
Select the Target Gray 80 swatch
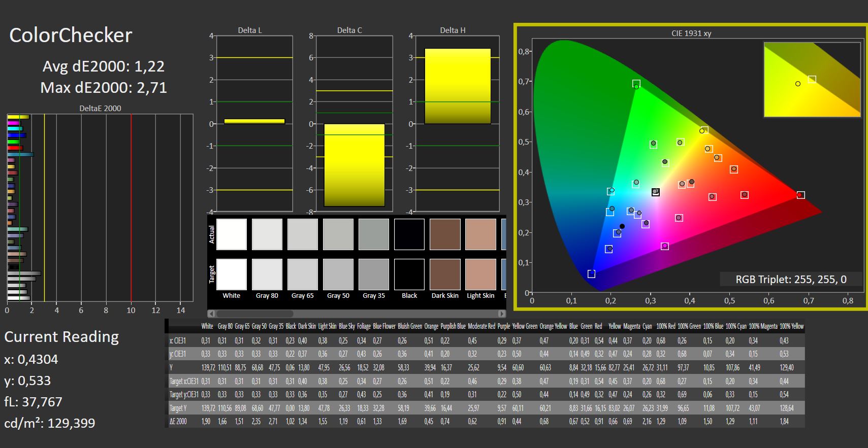click(267, 274)
